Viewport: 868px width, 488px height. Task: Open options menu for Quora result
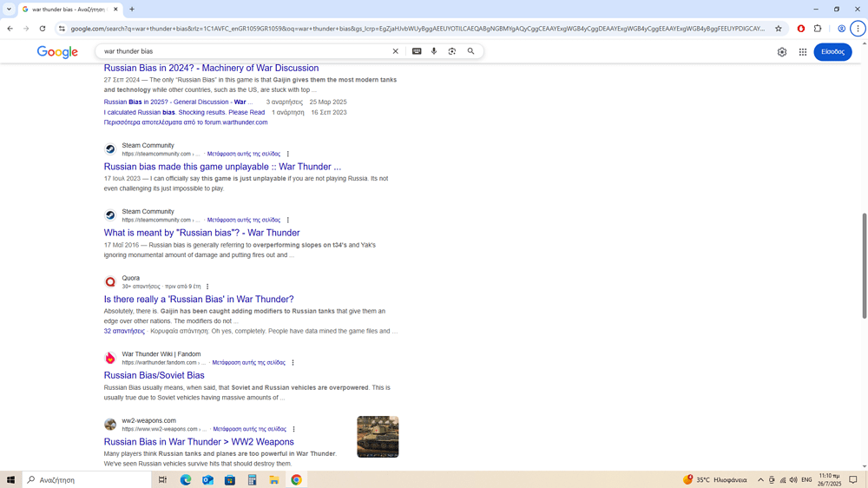[x=207, y=287]
